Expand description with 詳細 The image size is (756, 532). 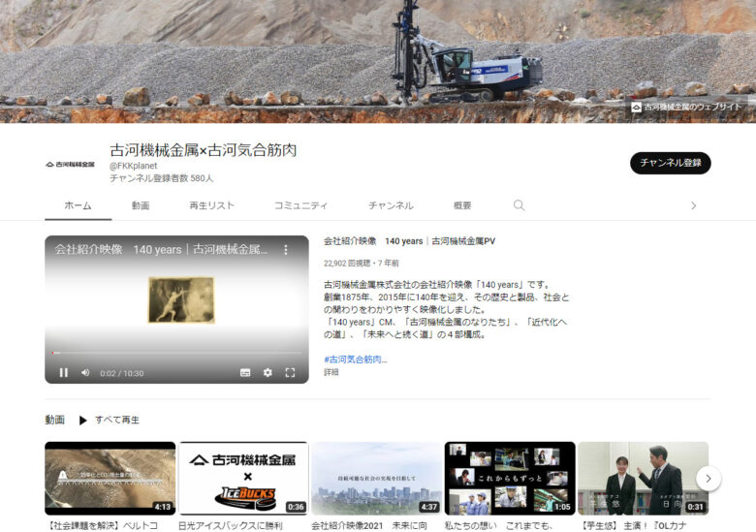[x=331, y=372]
